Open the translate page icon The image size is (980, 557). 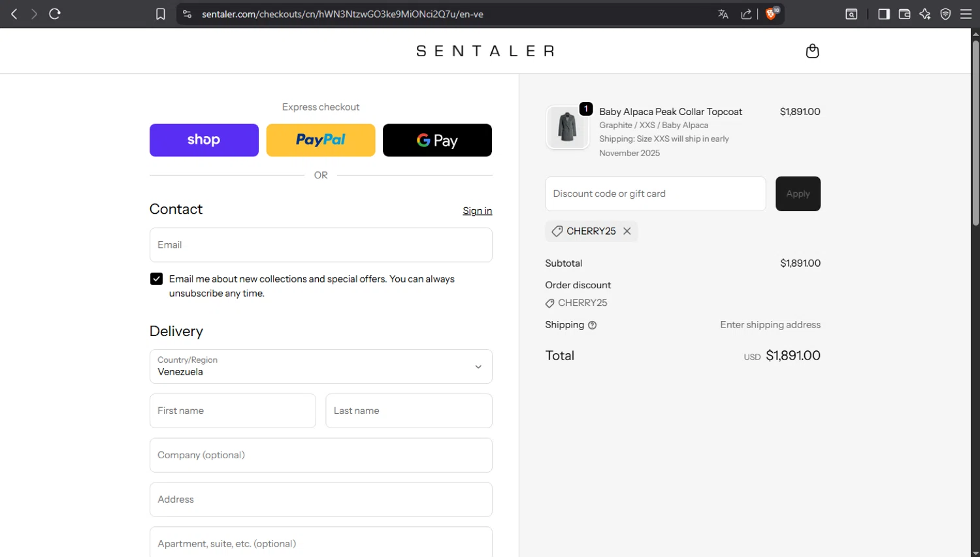point(723,14)
